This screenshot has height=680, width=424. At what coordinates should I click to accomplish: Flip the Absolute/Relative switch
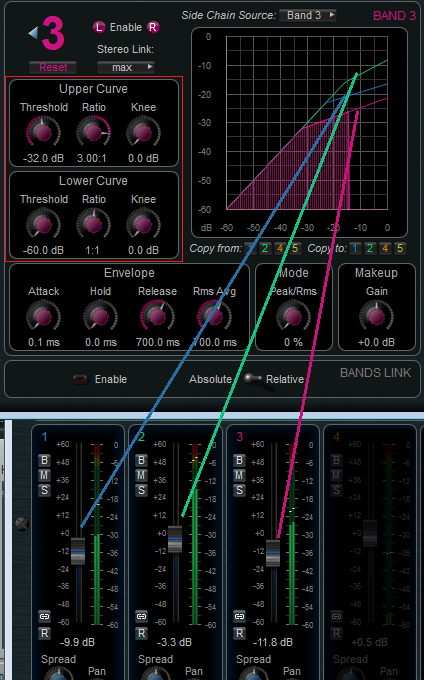pos(253,379)
